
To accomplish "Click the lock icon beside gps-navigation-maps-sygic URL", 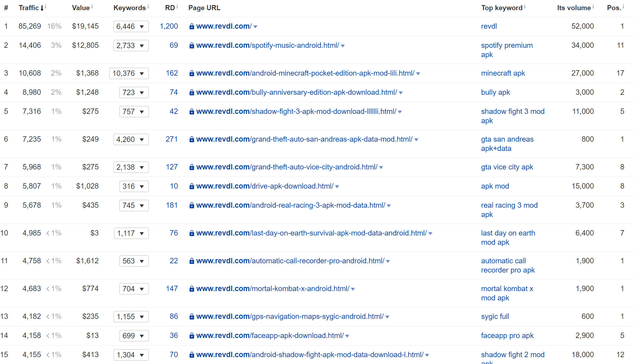I will tap(192, 317).
